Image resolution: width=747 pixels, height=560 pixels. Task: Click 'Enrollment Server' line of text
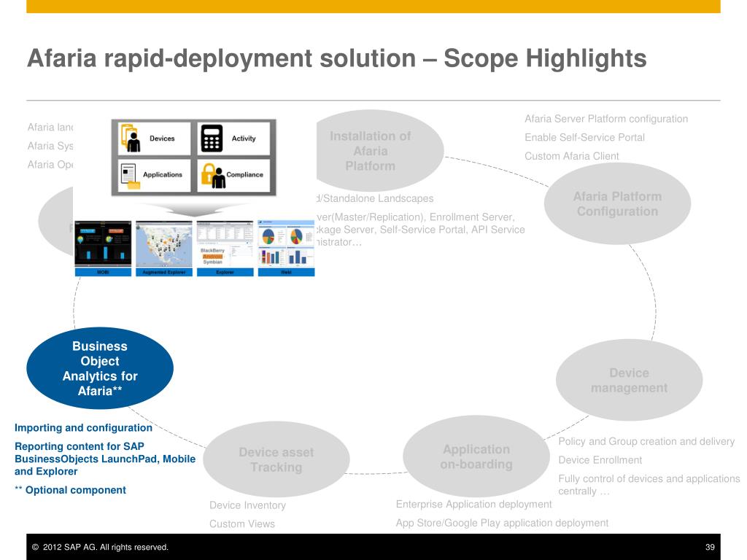(x=416, y=217)
